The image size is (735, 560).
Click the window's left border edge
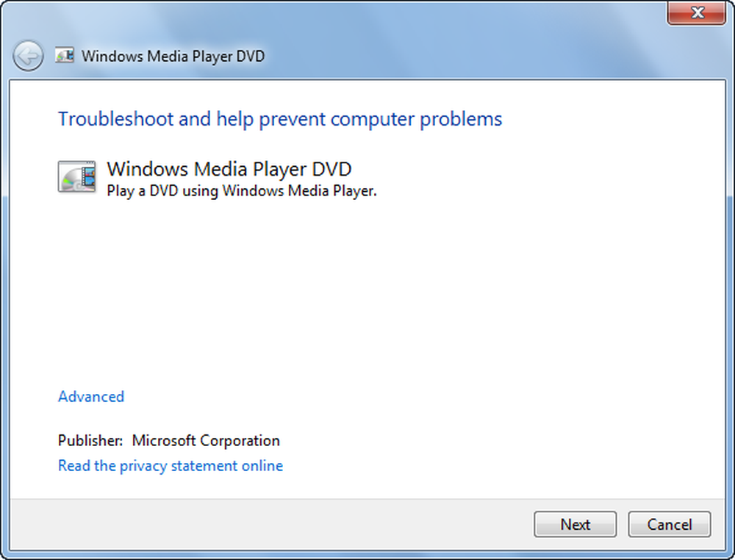(5, 294)
